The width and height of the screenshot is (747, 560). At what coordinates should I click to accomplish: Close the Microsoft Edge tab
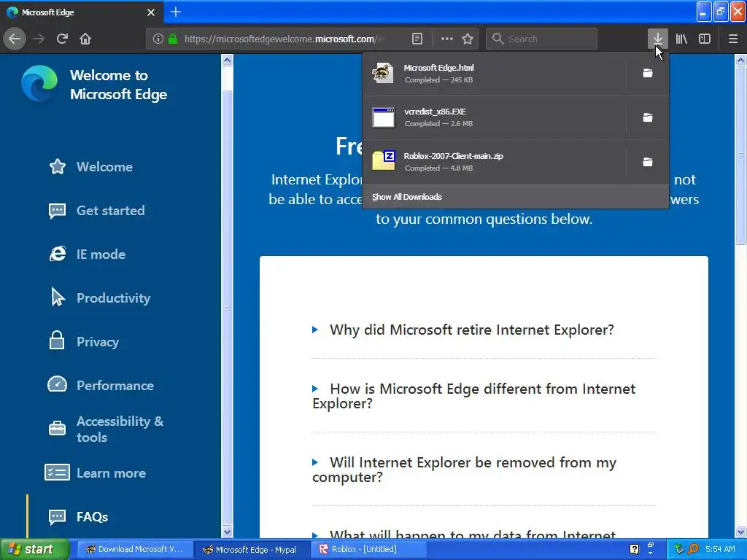coord(151,12)
